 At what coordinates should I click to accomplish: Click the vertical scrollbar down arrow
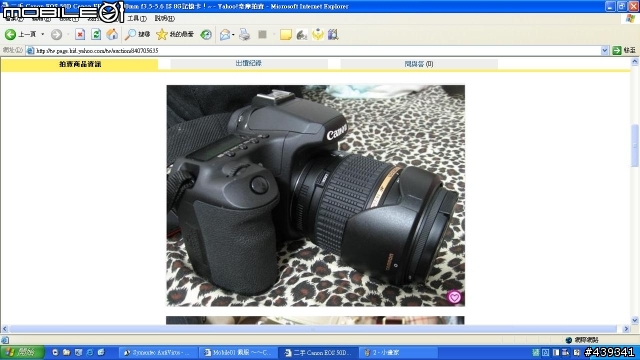pyautogui.click(x=635, y=320)
